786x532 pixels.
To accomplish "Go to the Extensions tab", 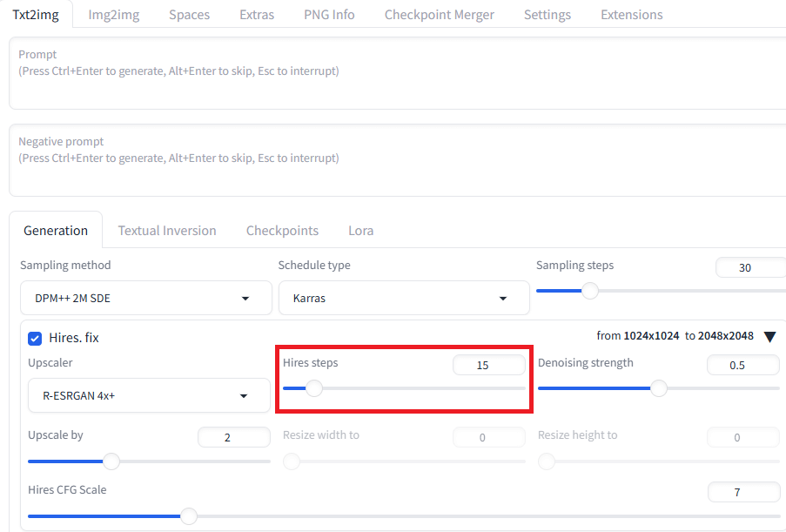I will [632, 15].
